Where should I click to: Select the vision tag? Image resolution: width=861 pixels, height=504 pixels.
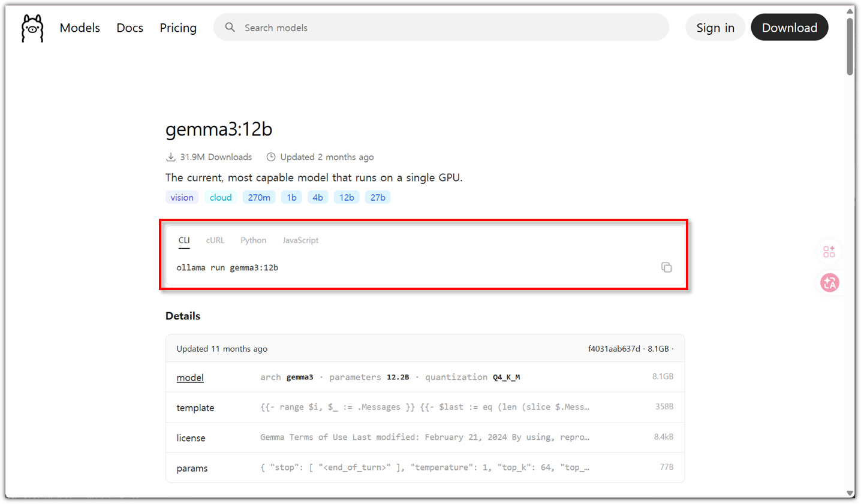pos(182,197)
